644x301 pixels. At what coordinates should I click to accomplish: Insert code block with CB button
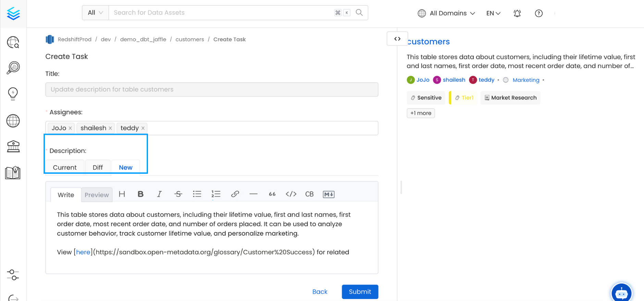[309, 194]
